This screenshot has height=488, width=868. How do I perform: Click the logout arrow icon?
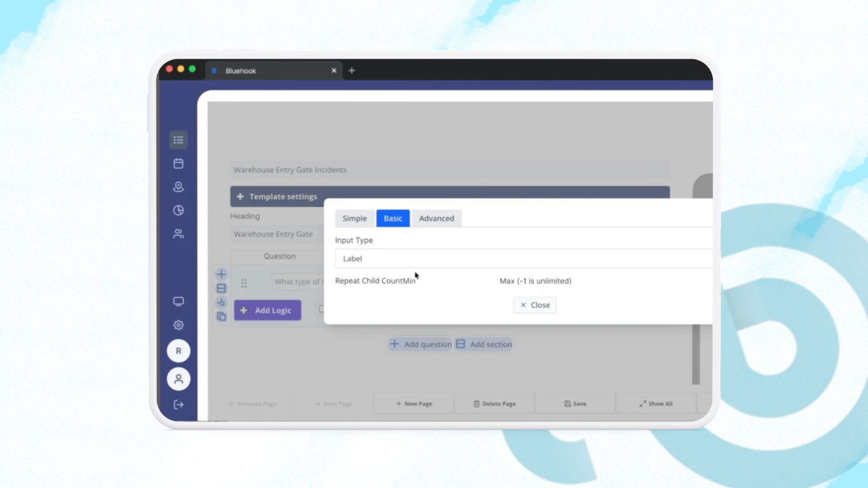coord(179,405)
